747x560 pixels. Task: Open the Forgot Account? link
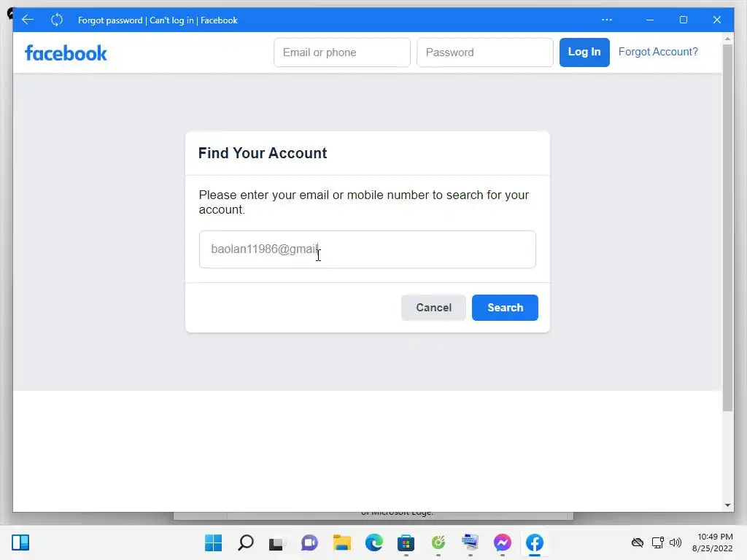658,52
